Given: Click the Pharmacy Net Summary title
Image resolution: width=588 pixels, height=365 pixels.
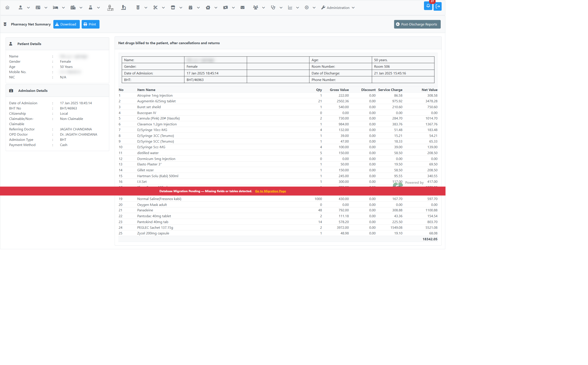Looking at the screenshot, I should pos(31,24).
